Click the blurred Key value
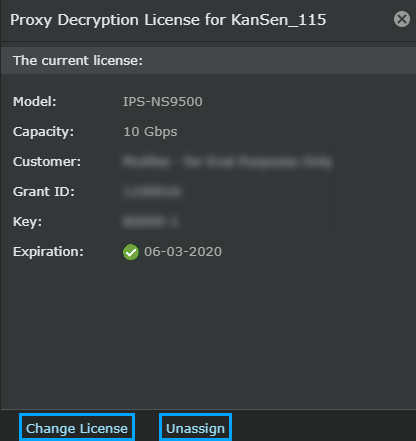Image resolution: width=416 pixels, height=441 pixels. 150,222
